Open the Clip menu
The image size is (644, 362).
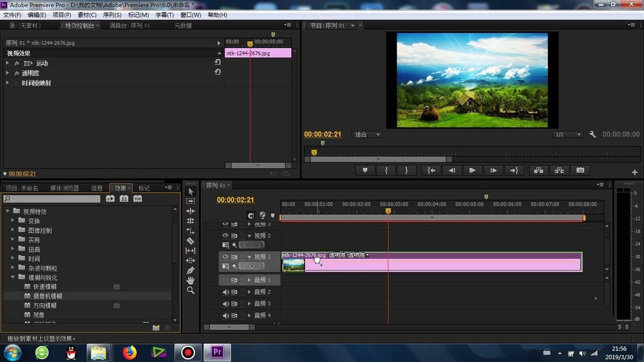pyautogui.click(x=87, y=15)
